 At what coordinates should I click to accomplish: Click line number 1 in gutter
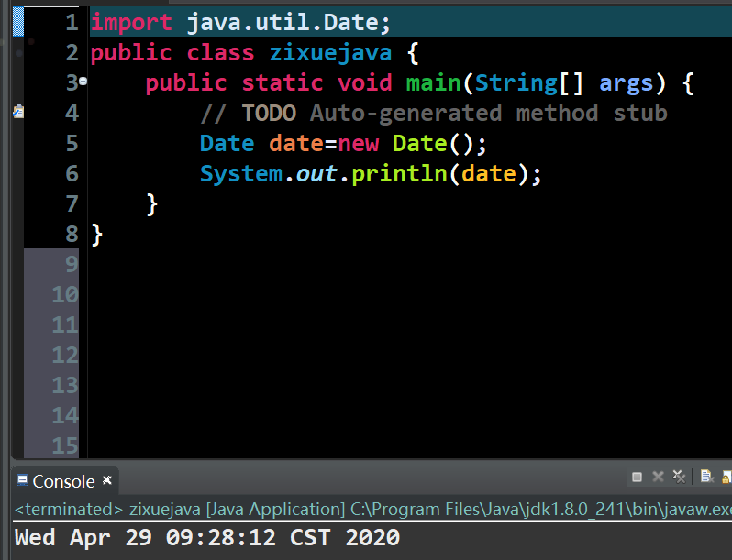[x=72, y=22]
